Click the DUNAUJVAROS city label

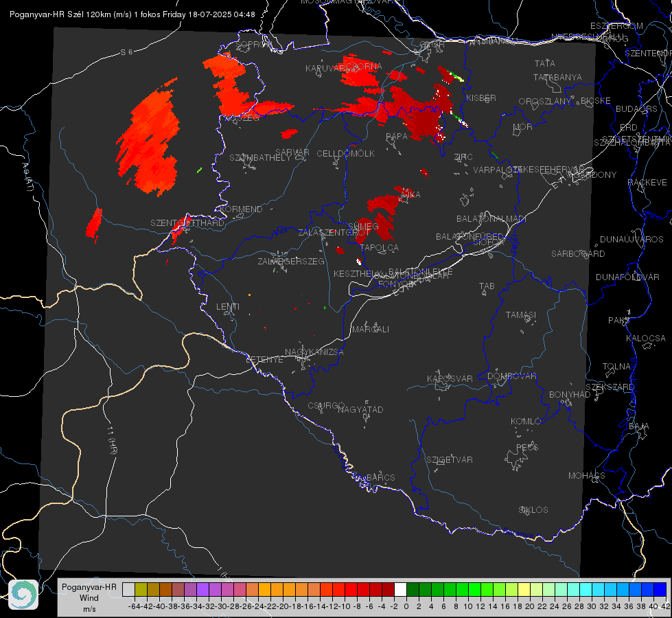click(632, 239)
